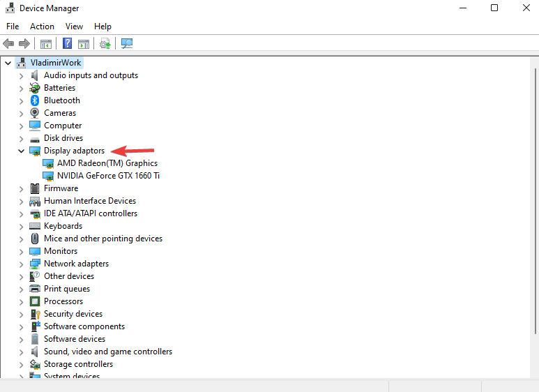Click the Firmware chip icon
This screenshot has width=539, height=392.
(35, 188)
